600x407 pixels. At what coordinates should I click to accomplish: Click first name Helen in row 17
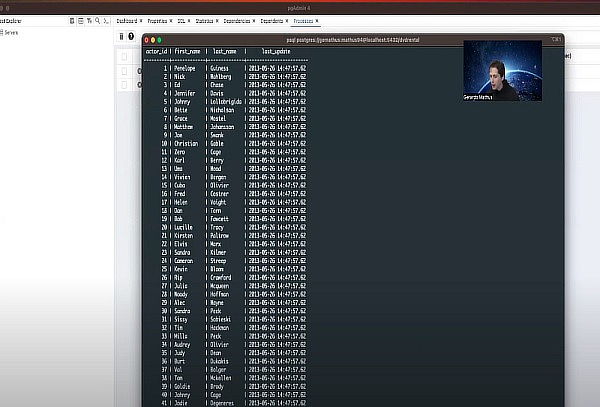tap(181, 202)
